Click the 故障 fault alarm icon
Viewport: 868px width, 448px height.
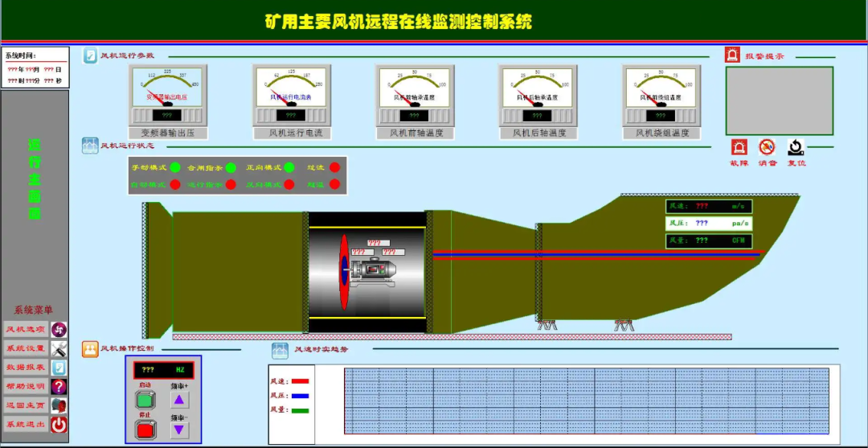pyautogui.click(x=739, y=147)
